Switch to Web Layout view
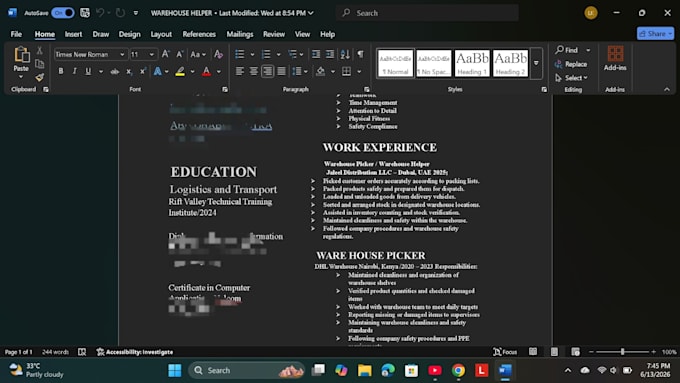Viewport: 680px width, 383px height. click(575, 352)
